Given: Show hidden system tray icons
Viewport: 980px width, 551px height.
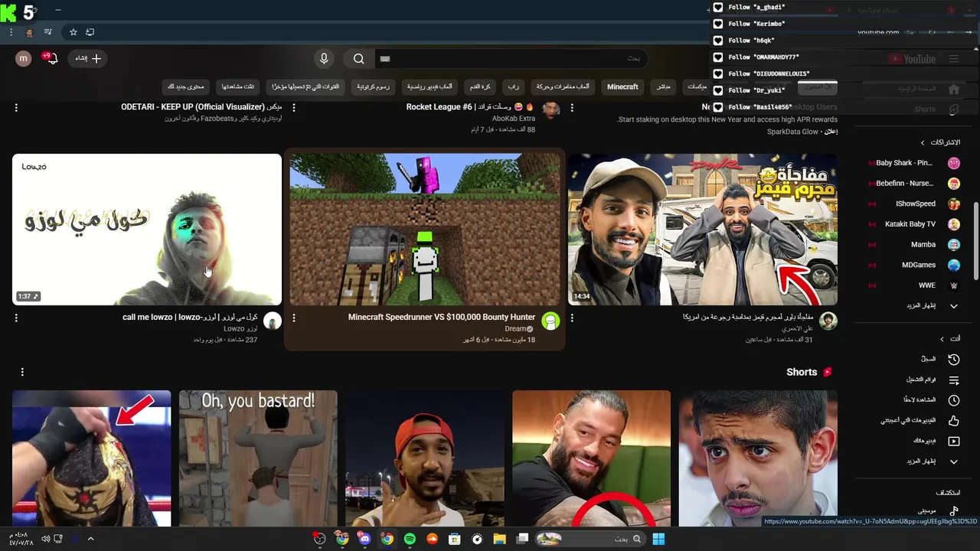Looking at the screenshot, I should pyautogui.click(x=90, y=540).
